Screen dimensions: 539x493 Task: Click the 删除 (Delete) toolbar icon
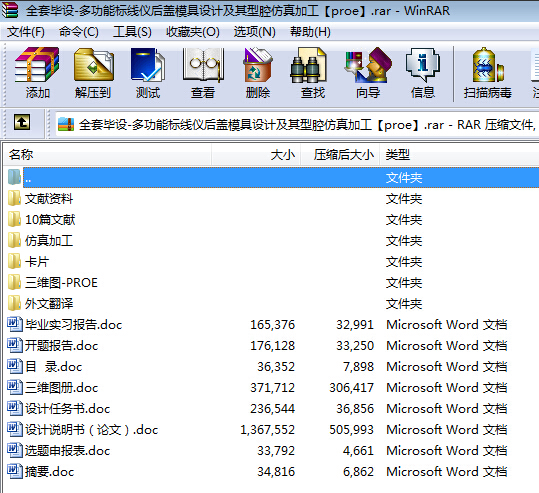tap(258, 65)
